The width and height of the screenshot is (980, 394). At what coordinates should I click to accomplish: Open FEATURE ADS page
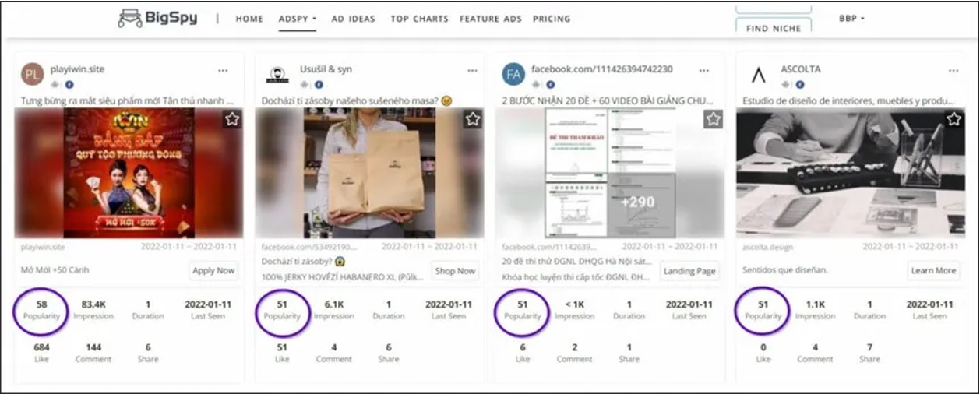[491, 19]
